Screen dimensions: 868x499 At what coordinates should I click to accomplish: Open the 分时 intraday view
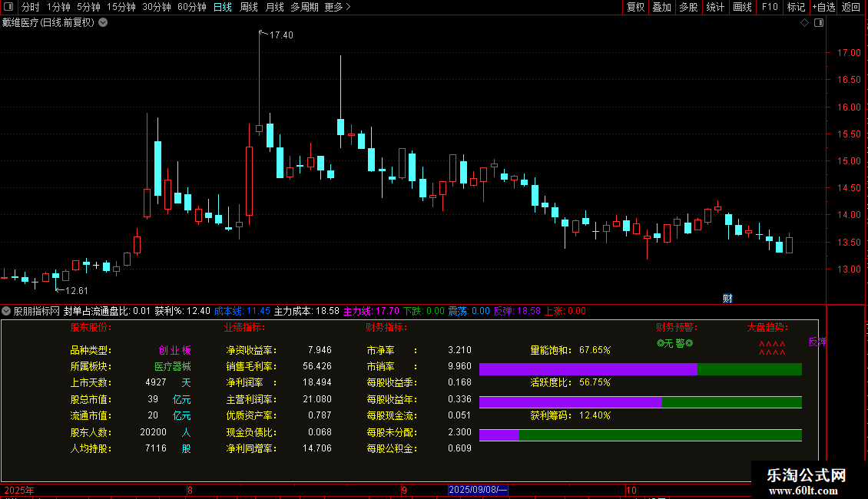[x=30, y=8]
